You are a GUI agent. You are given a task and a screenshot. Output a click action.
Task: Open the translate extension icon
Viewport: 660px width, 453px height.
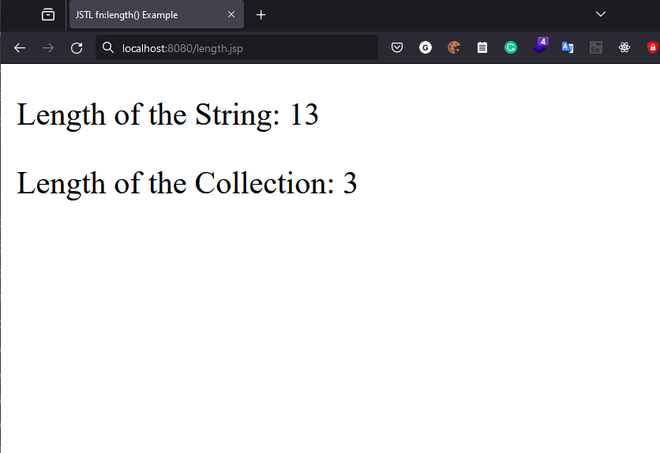(567, 48)
